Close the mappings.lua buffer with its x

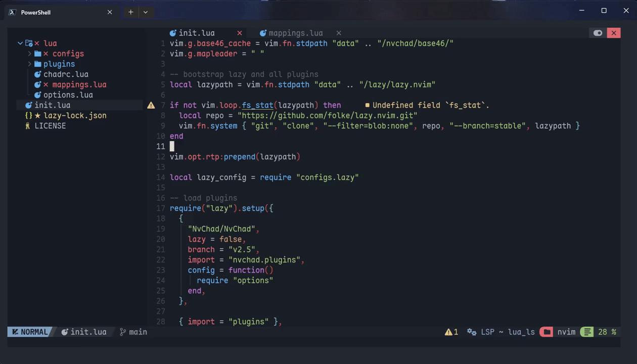(x=339, y=33)
